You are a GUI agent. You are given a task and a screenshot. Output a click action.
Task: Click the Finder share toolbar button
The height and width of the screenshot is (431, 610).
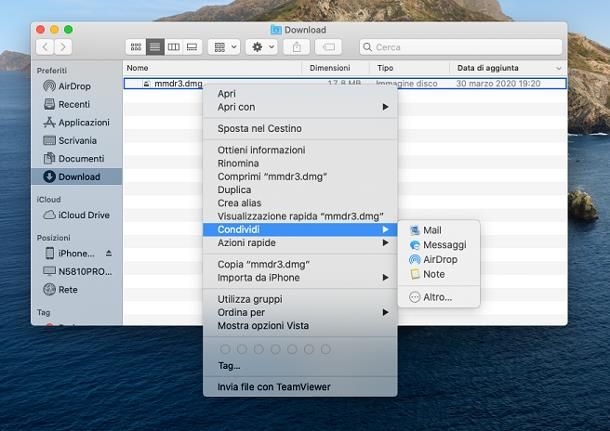tap(296, 47)
